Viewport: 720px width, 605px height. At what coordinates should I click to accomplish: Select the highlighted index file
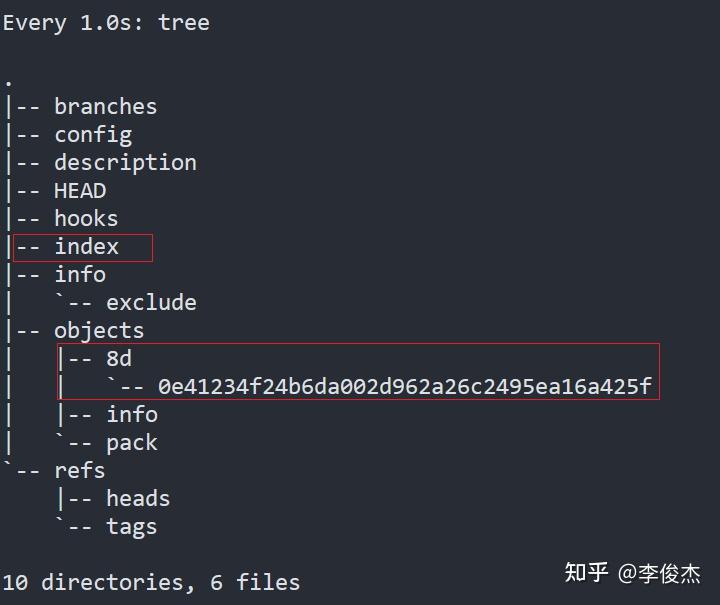(86, 247)
